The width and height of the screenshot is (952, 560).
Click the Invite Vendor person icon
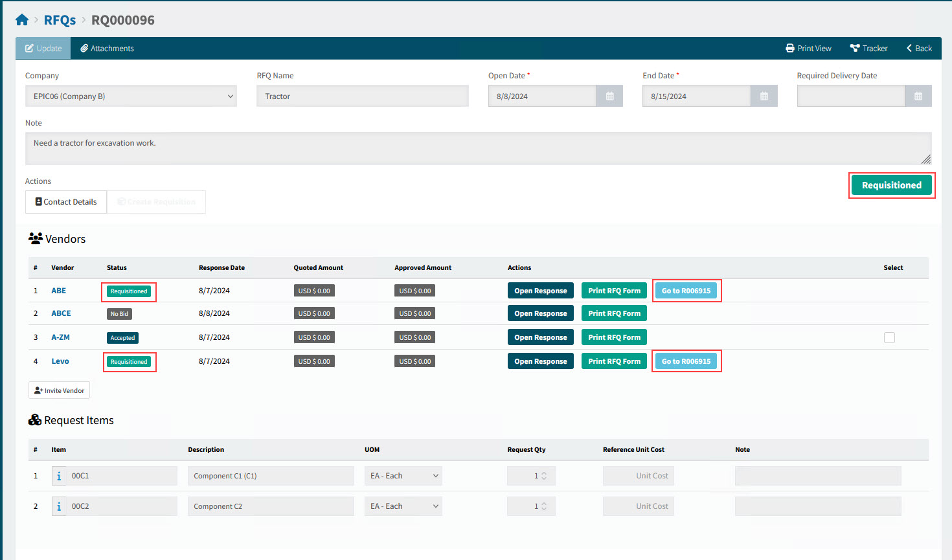click(38, 390)
